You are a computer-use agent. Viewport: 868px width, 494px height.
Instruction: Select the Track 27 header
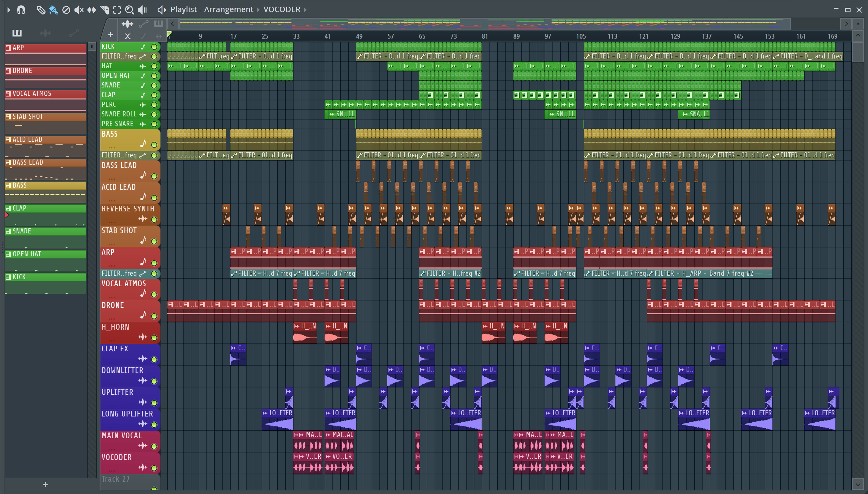tap(130, 482)
